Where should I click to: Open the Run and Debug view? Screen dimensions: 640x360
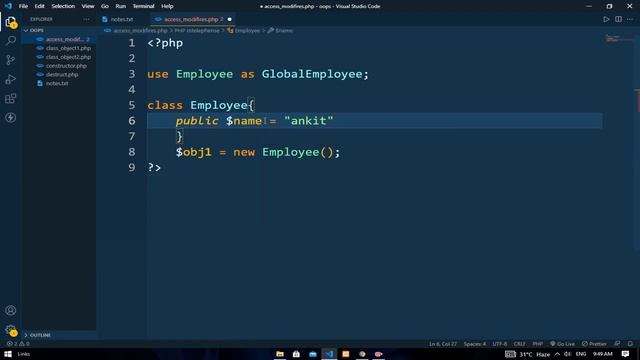pos(11,79)
